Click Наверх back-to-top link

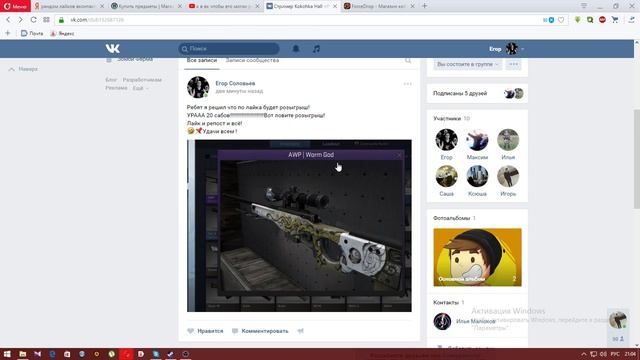point(24,69)
